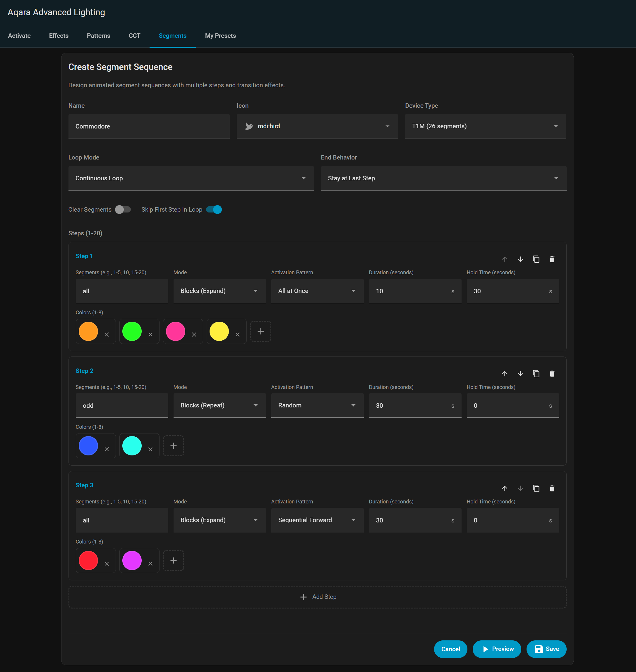Move Step 2 up with arrow
The image size is (636, 672).
[505, 374]
